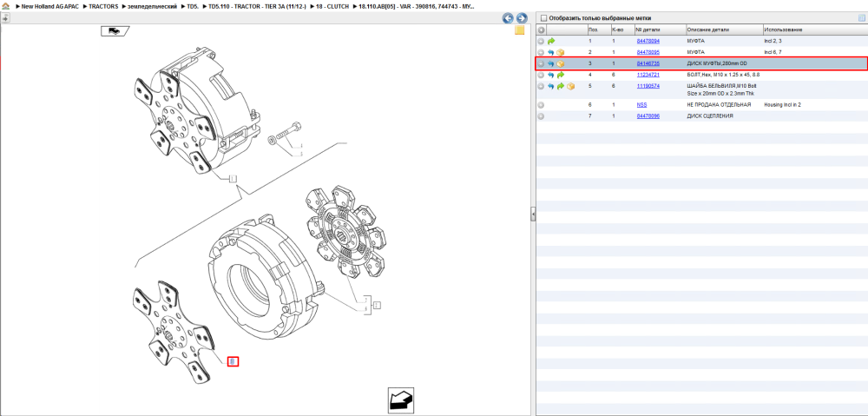
Task: Click blue arrow icon for washer 11190574
Action: click(551, 86)
